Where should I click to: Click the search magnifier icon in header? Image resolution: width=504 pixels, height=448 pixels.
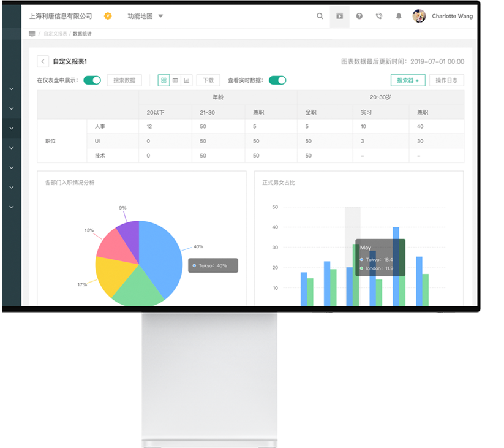[320, 17]
